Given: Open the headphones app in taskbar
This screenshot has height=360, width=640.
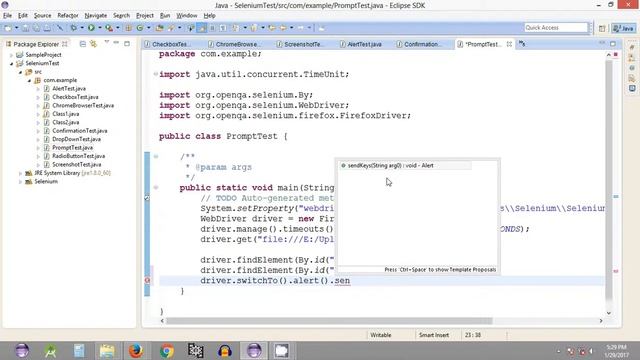Looking at the screenshot, I should [x=224, y=351].
